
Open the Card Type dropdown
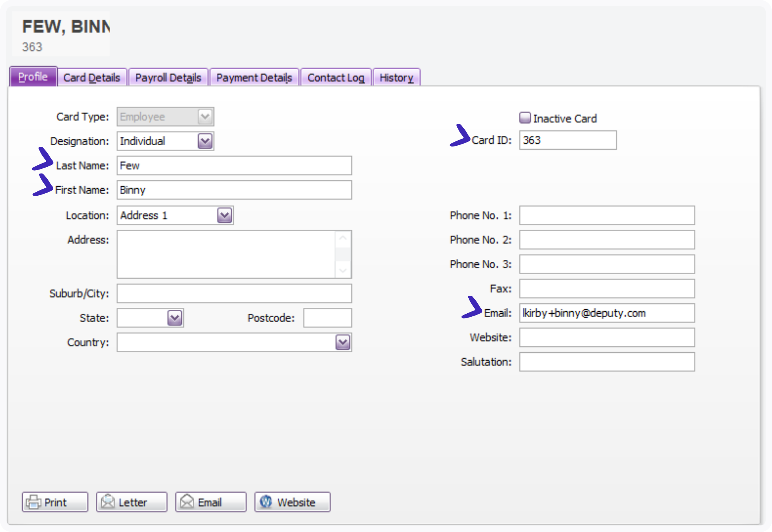[205, 116]
